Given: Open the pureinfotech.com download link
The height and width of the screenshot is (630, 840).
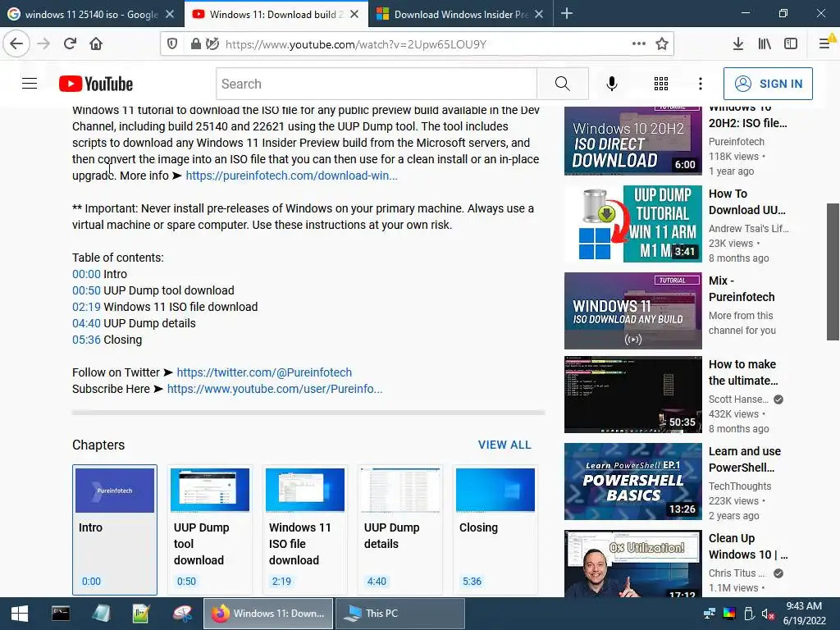Looking at the screenshot, I should point(291,176).
